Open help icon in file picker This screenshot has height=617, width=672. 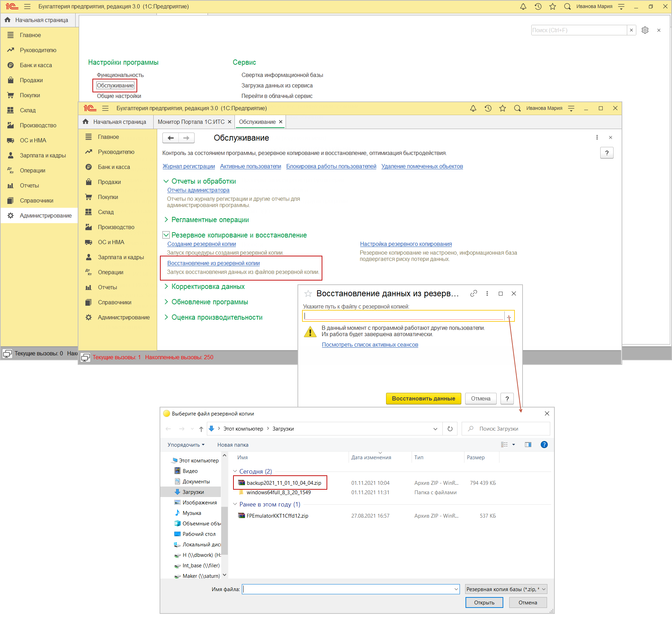click(x=544, y=445)
